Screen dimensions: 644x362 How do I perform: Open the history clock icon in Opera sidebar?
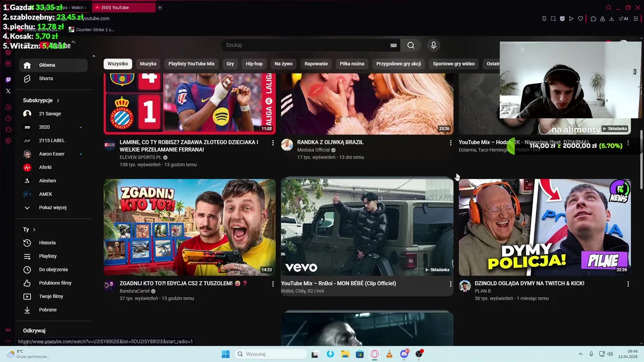pos(8,119)
